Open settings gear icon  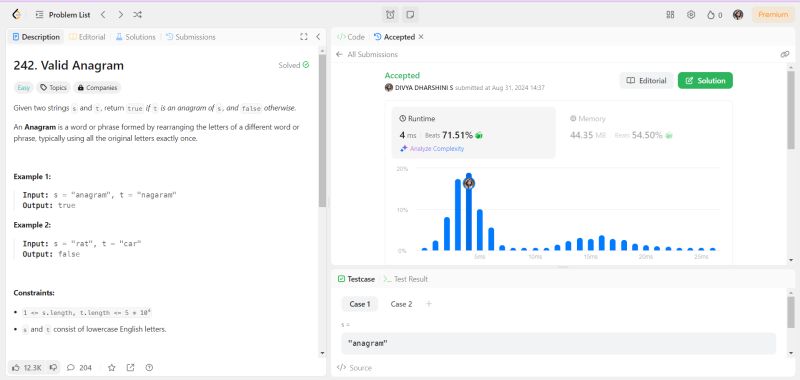pyautogui.click(x=691, y=15)
